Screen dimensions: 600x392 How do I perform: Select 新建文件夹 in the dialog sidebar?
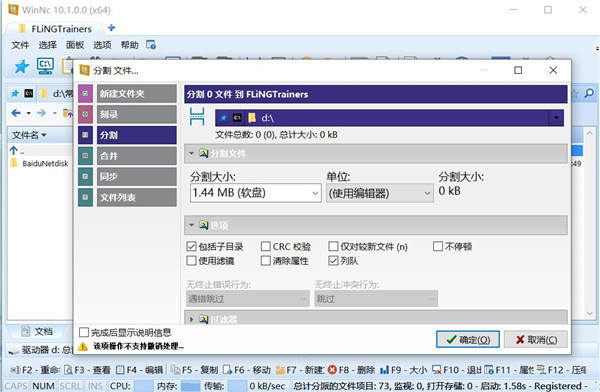coord(137,93)
